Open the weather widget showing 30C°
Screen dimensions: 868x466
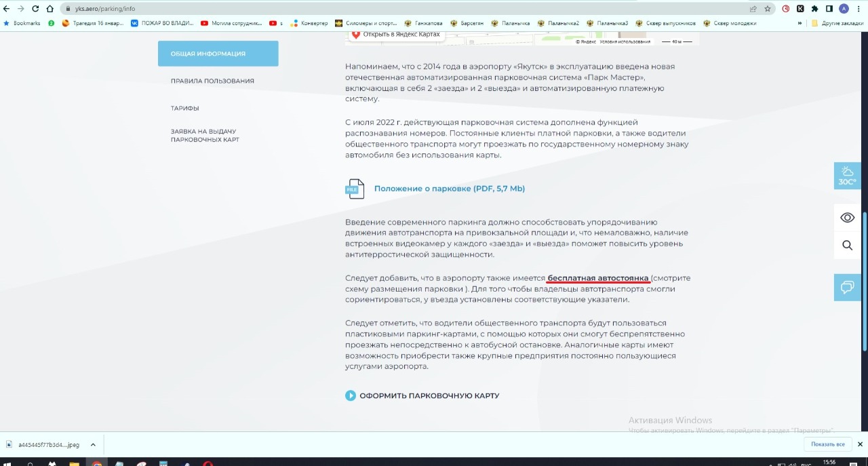click(x=848, y=176)
